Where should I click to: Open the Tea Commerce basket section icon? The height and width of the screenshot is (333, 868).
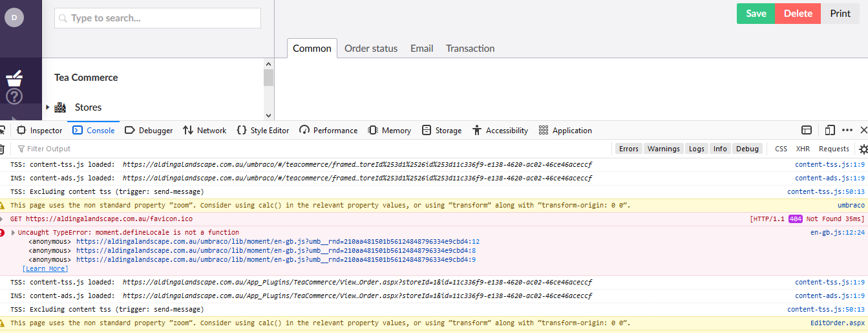tap(14, 79)
